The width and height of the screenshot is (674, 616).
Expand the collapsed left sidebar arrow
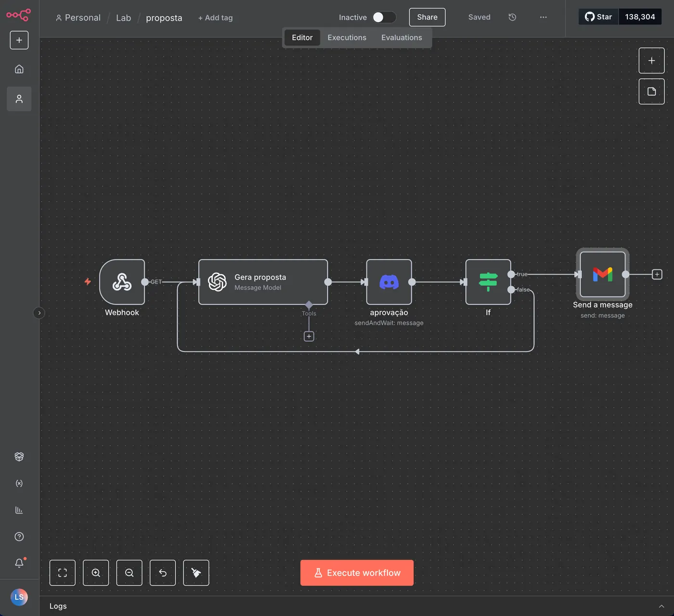pos(39,313)
